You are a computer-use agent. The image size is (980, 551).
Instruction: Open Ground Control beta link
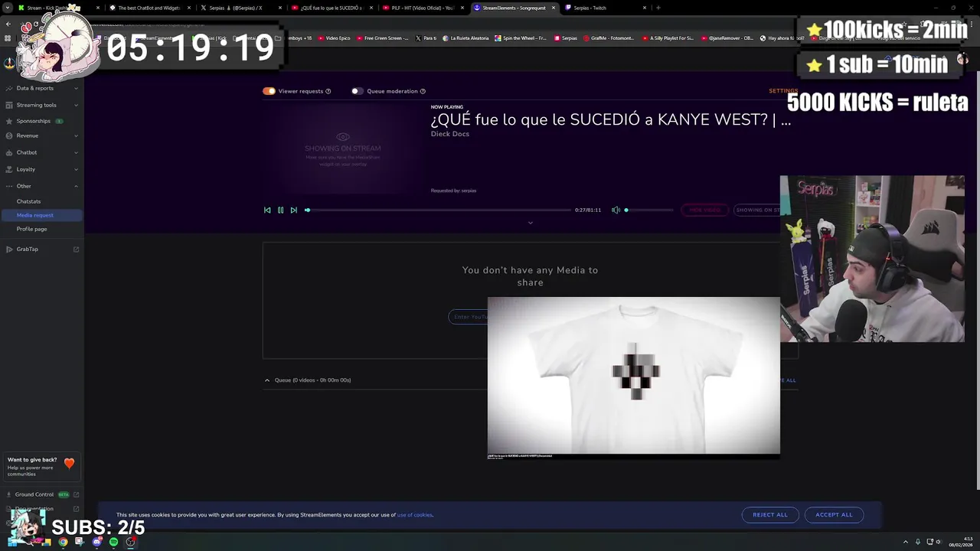pyautogui.click(x=42, y=494)
